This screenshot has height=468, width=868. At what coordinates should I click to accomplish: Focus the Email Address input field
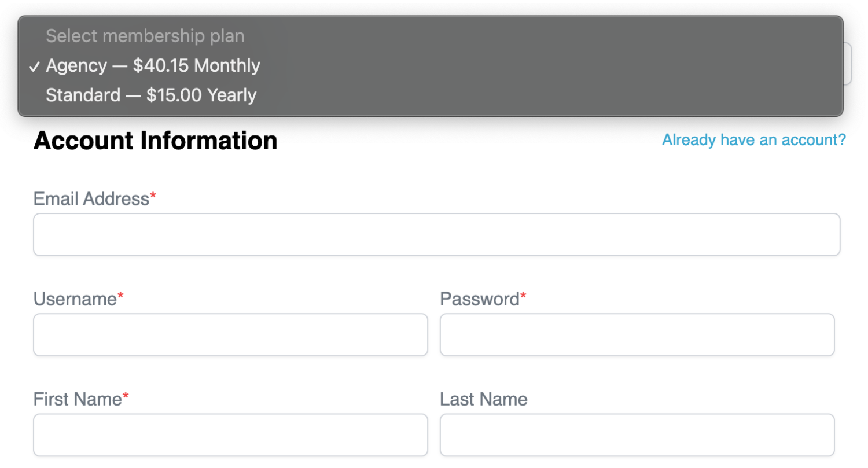coord(436,234)
